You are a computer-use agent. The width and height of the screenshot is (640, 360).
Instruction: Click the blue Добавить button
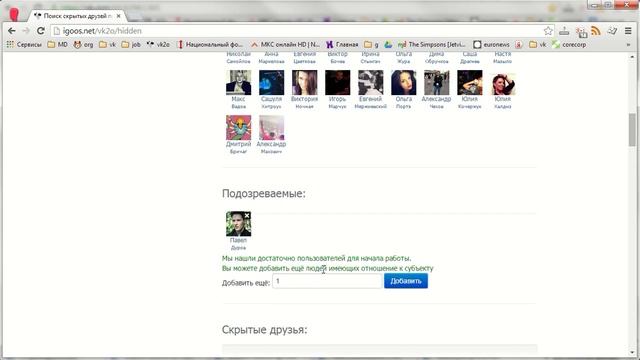pos(406,281)
